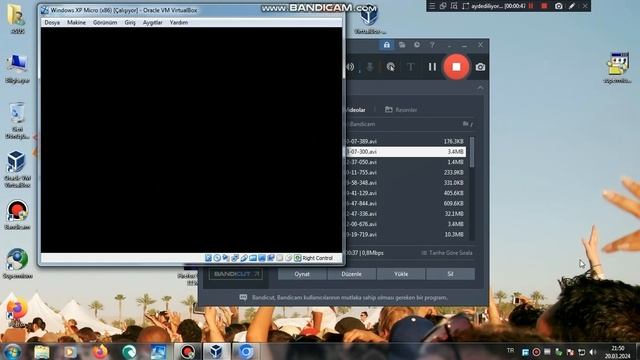Click the lock icon in Bandicam title bar
The height and width of the screenshot is (360, 640).
click(387, 45)
